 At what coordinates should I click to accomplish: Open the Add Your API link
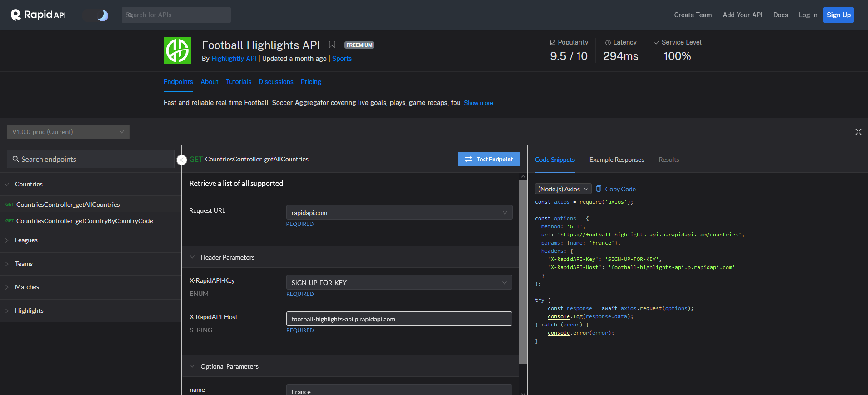[743, 15]
